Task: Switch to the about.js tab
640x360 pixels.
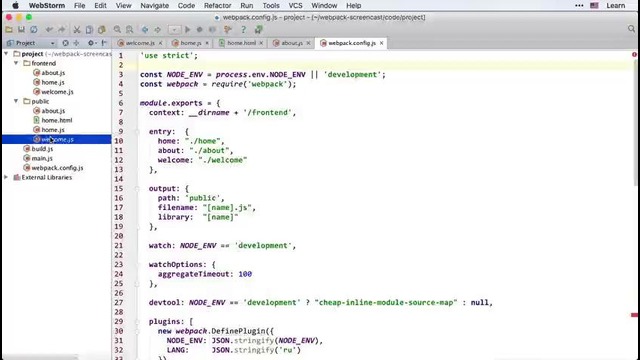Action: coord(292,43)
